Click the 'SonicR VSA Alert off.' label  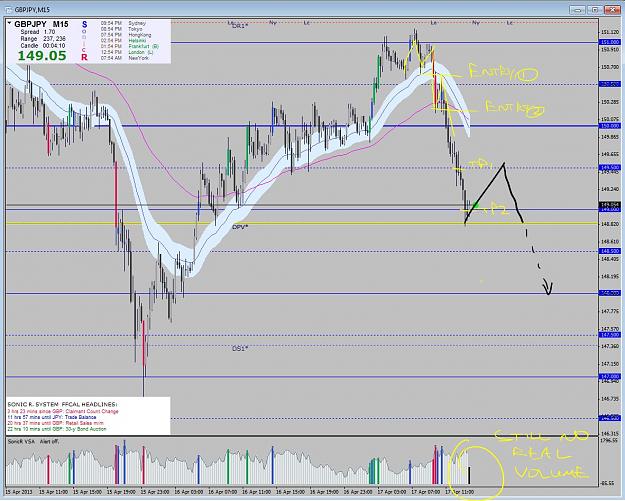click(34, 442)
